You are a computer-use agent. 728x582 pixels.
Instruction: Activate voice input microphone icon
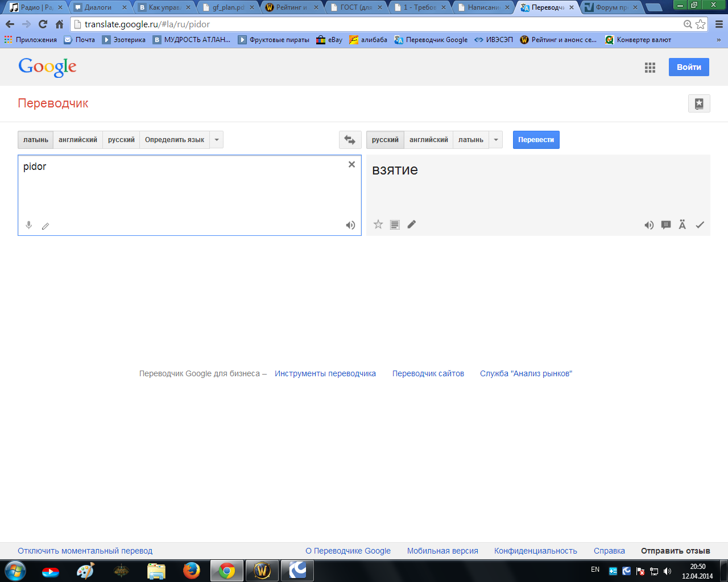[29, 225]
